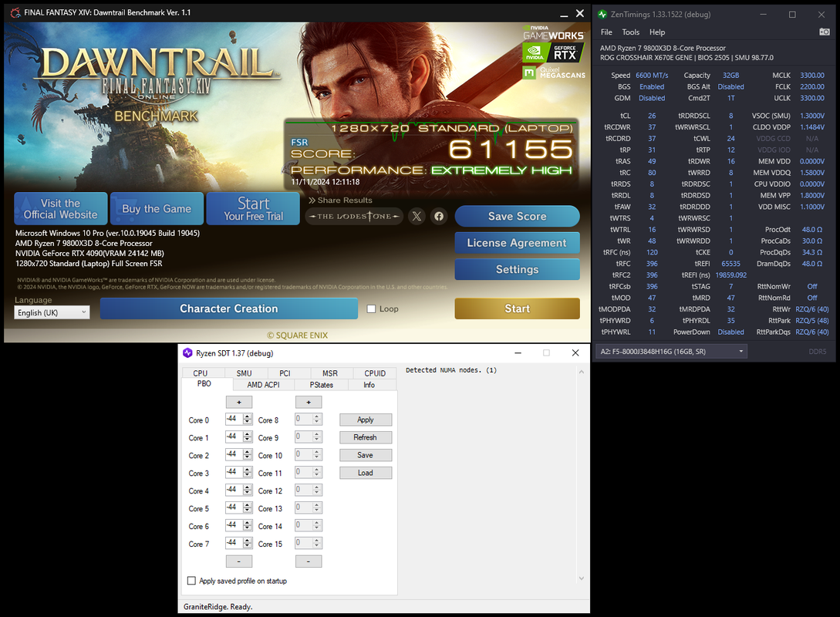Click the Load button
Viewport: 840px width, 617px height.
click(x=366, y=473)
